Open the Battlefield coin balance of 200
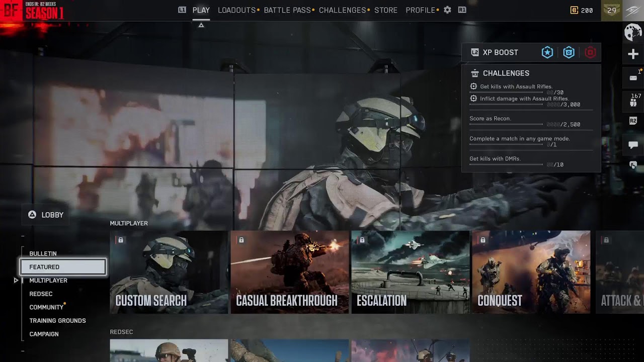 tap(581, 10)
